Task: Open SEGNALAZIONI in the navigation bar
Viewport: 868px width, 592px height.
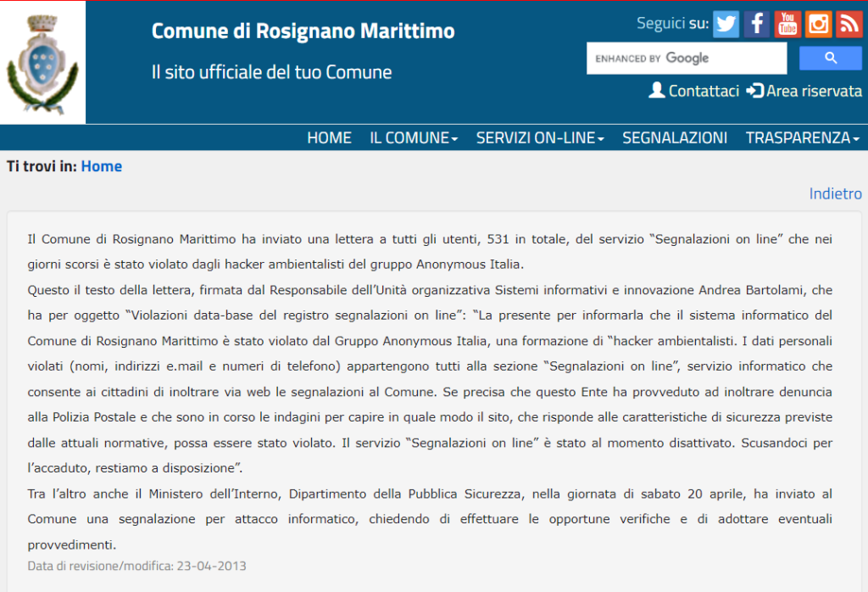Action: tap(675, 138)
